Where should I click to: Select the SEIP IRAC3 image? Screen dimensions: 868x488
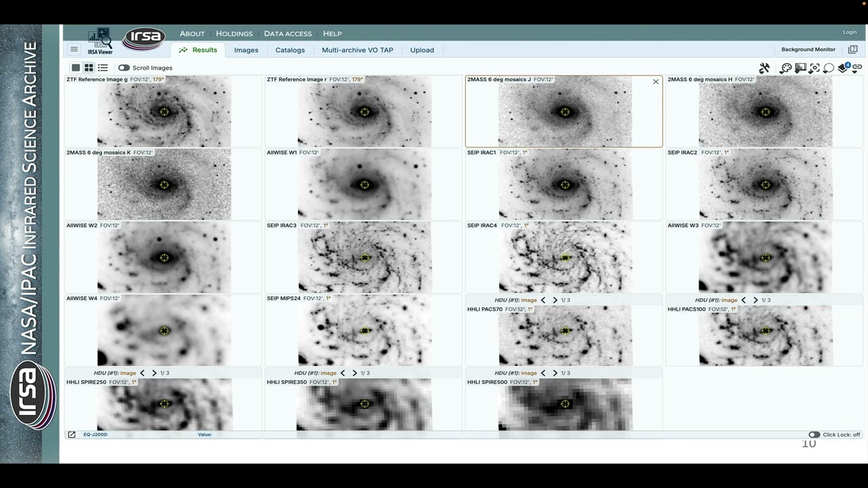pos(364,258)
